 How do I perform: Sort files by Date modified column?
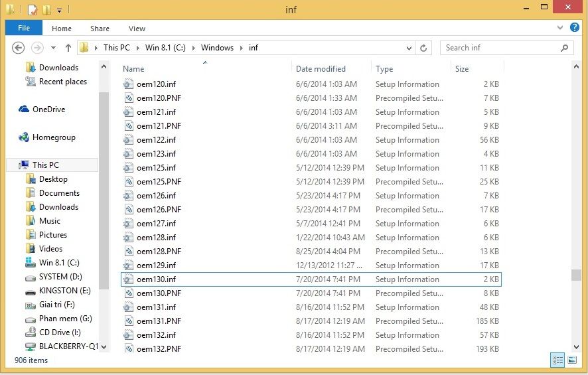[321, 69]
